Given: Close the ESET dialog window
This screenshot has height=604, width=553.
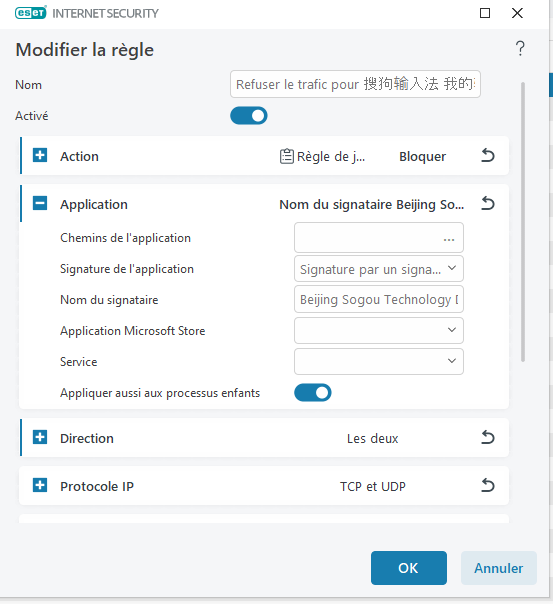Looking at the screenshot, I should (517, 13).
